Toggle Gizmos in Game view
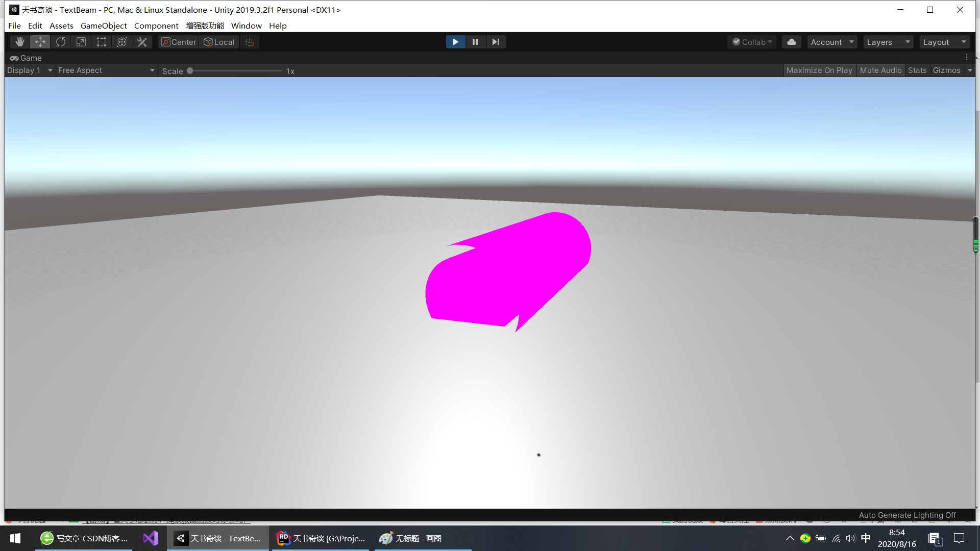980x551 pixels. [x=947, y=70]
